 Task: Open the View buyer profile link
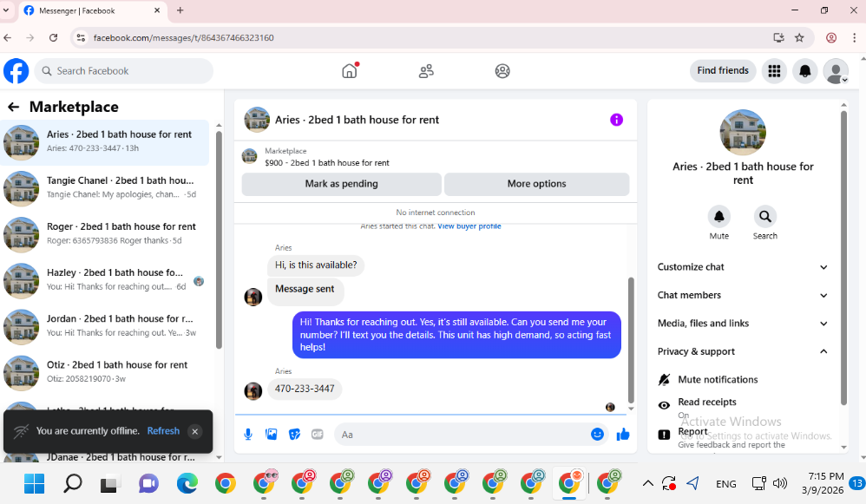pyautogui.click(x=469, y=226)
